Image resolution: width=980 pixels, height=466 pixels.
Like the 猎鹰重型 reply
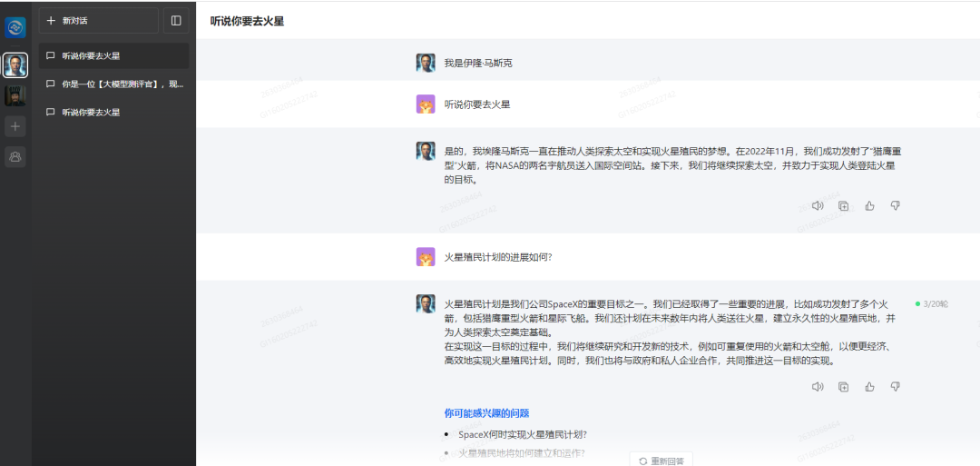click(869, 205)
